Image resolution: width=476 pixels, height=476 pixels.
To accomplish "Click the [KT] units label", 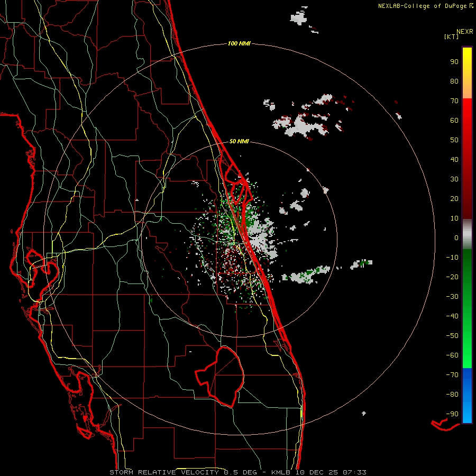I will (452, 36).
